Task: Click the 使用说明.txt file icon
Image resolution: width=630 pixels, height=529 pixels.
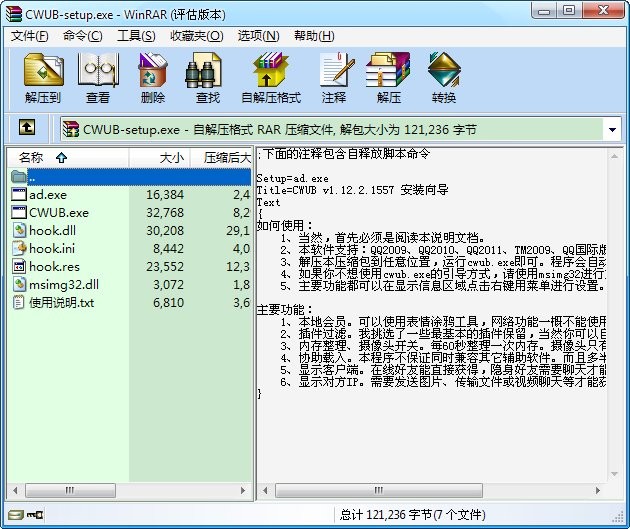Action: 19,302
